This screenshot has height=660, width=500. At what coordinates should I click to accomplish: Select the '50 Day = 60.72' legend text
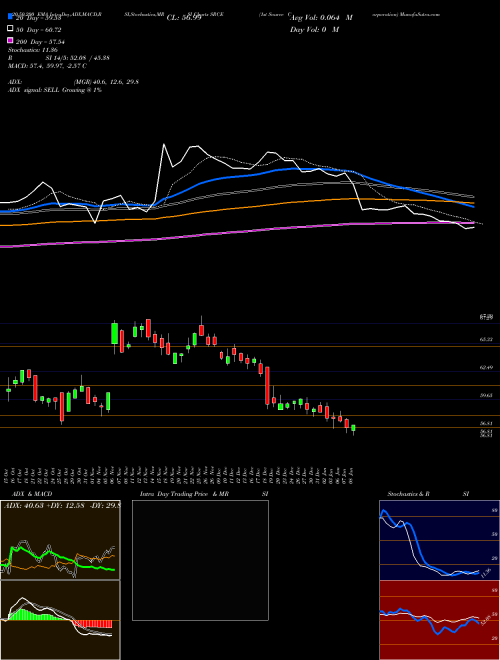pos(39,30)
